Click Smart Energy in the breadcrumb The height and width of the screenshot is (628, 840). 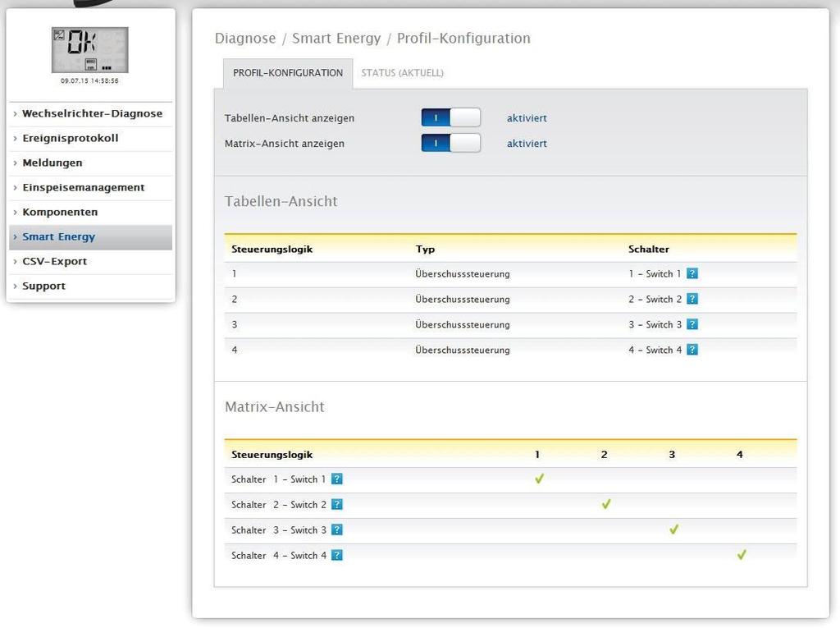click(336, 39)
